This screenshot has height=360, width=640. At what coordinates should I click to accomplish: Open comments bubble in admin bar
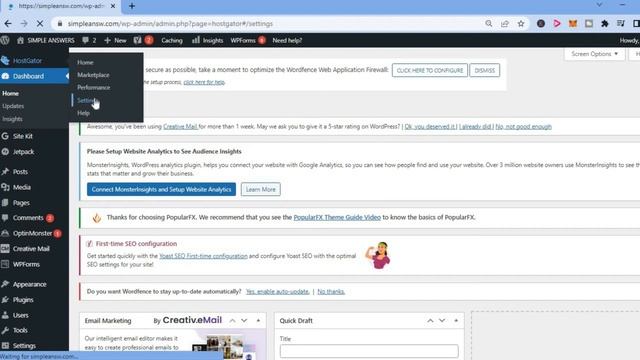click(89, 40)
